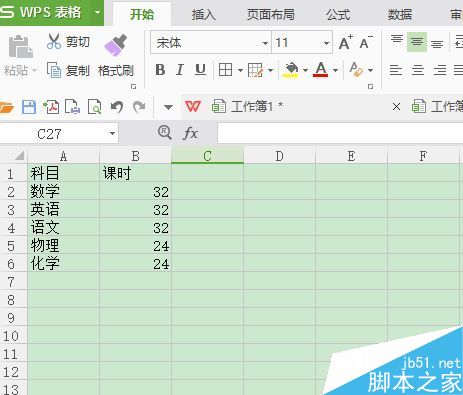Click cell containing 课时
The image size is (463, 395).
(135, 173)
